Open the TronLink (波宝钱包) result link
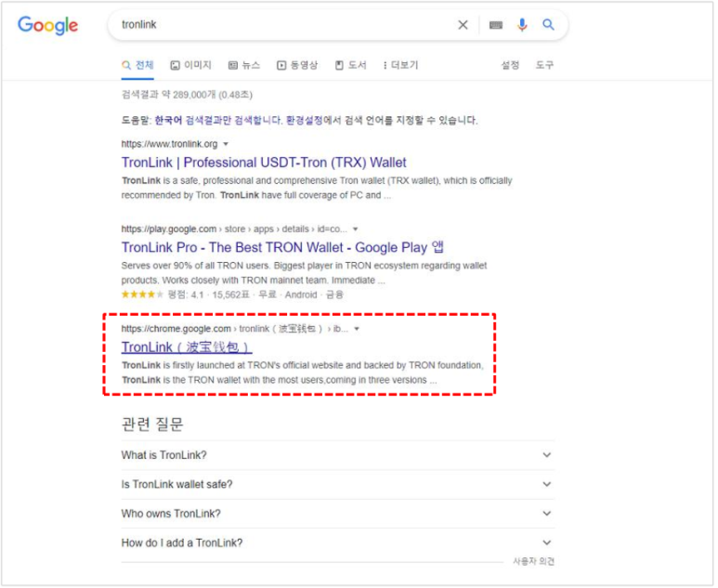This screenshot has width=718, height=588. click(187, 347)
